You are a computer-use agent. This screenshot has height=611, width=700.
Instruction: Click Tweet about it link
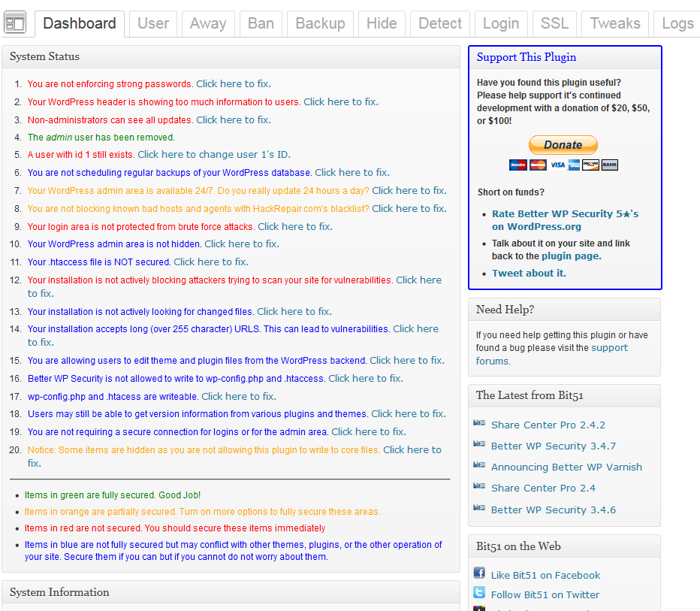(529, 274)
